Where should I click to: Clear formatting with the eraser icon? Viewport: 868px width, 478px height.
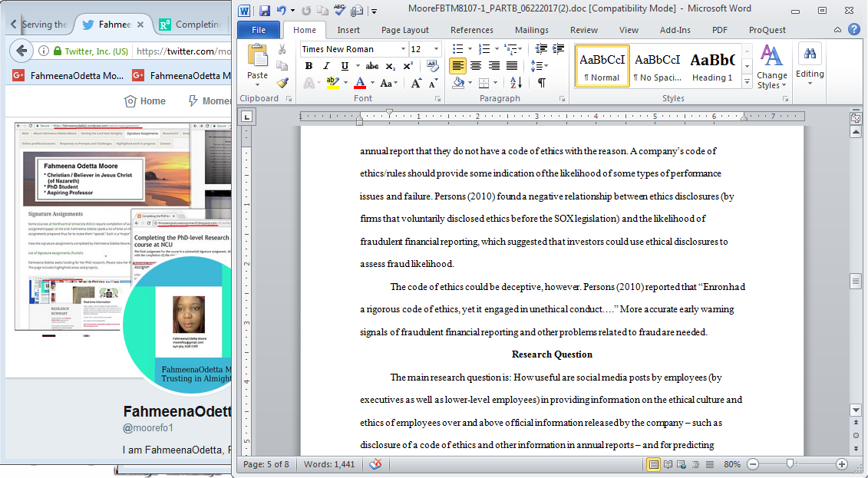pos(433,67)
